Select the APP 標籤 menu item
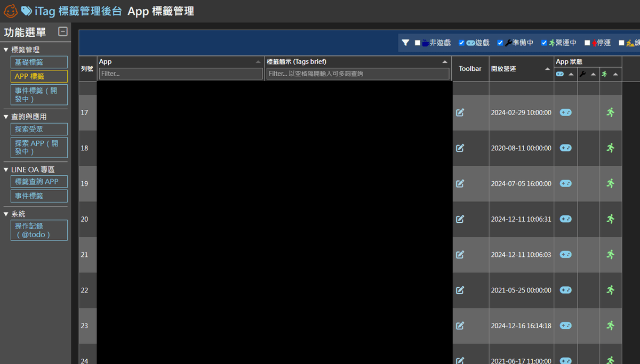Image resolution: width=640 pixels, height=364 pixels. 39,77
